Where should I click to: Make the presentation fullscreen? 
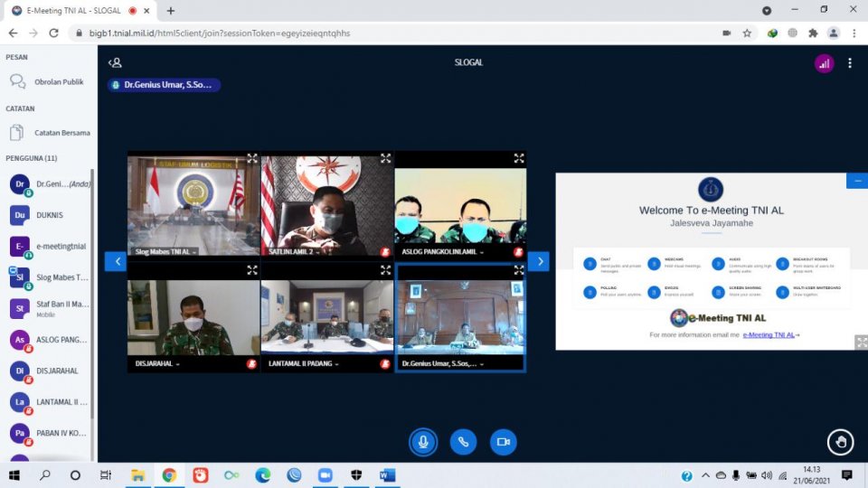(862, 342)
